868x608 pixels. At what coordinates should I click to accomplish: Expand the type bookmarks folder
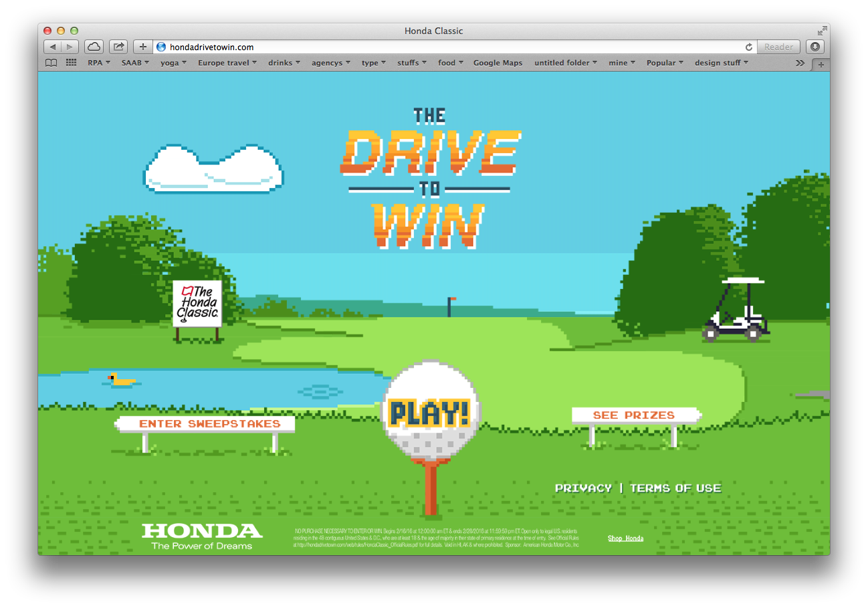pos(374,63)
